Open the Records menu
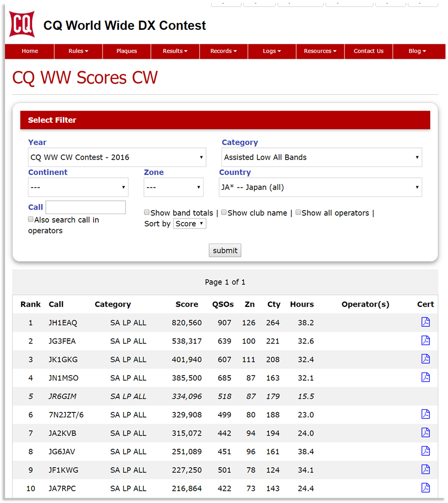Viewport: 448px width, 503px height. click(x=224, y=51)
